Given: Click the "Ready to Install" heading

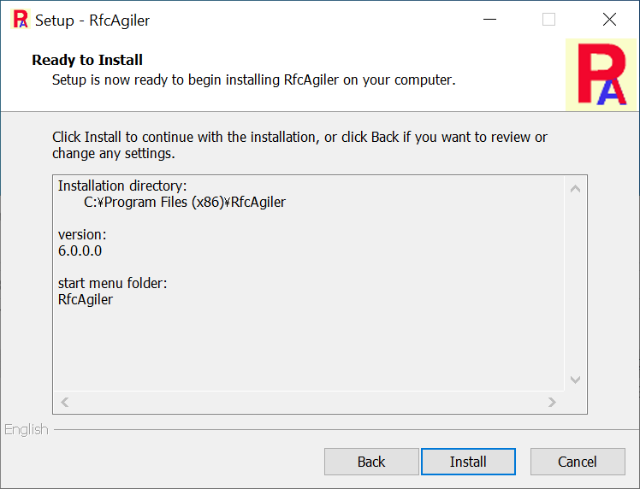Looking at the screenshot, I should click(x=87, y=60).
